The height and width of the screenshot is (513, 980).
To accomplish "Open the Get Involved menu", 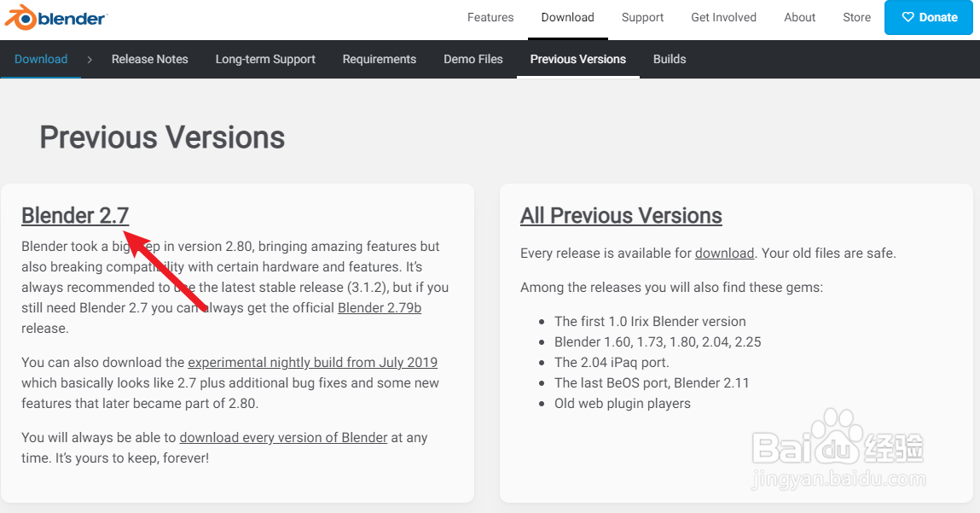I will tap(723, 18).
